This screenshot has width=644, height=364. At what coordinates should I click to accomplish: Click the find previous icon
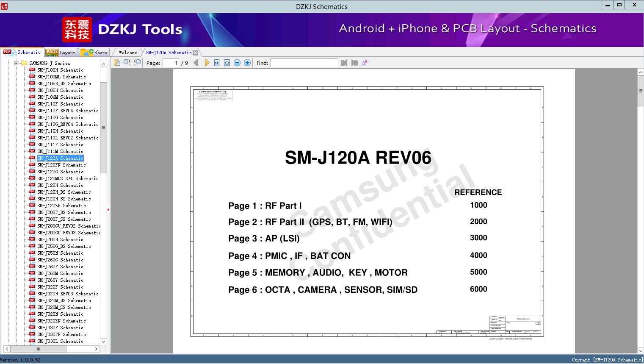tap(344, 63)
